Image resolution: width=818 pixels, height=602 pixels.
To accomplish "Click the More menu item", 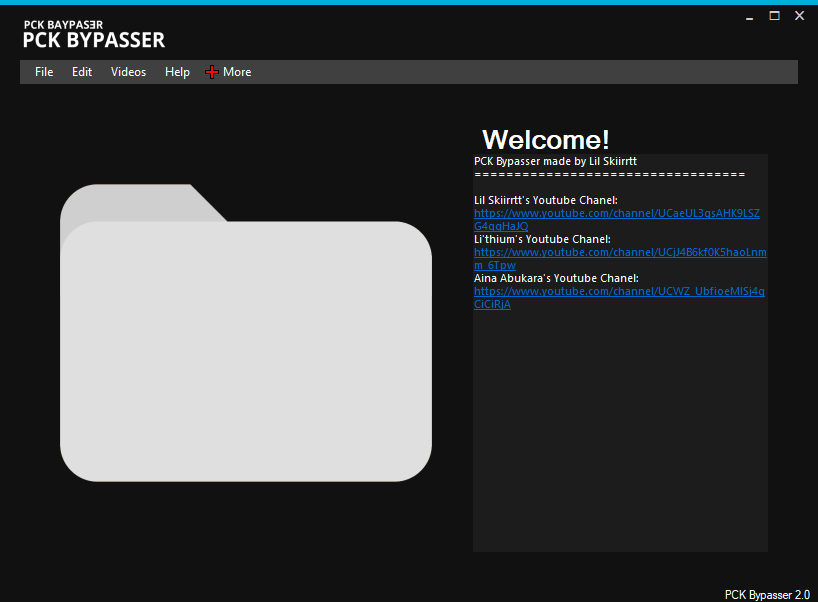I will (237, 71).
